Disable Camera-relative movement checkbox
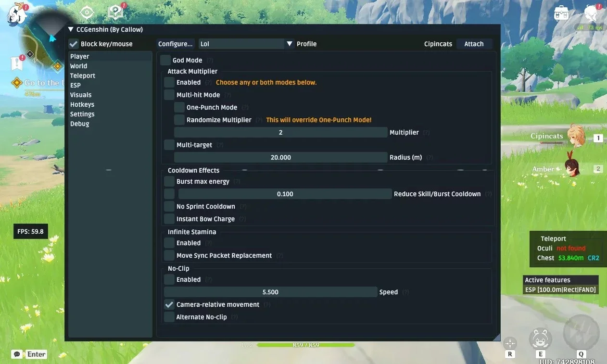The image size is (607, 364). [x=169, y=304]
